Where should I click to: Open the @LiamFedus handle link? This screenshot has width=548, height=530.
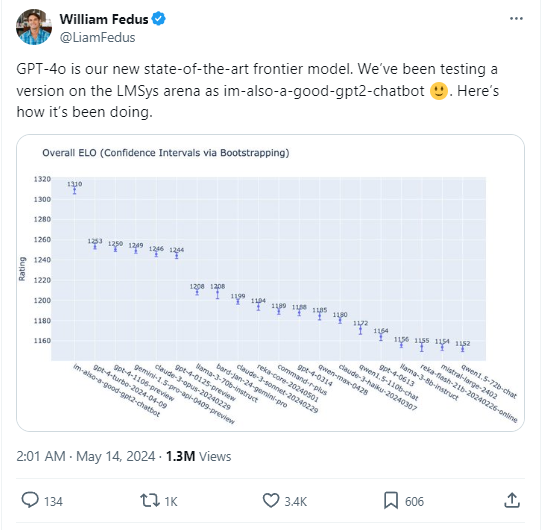(x=98, y=37)
